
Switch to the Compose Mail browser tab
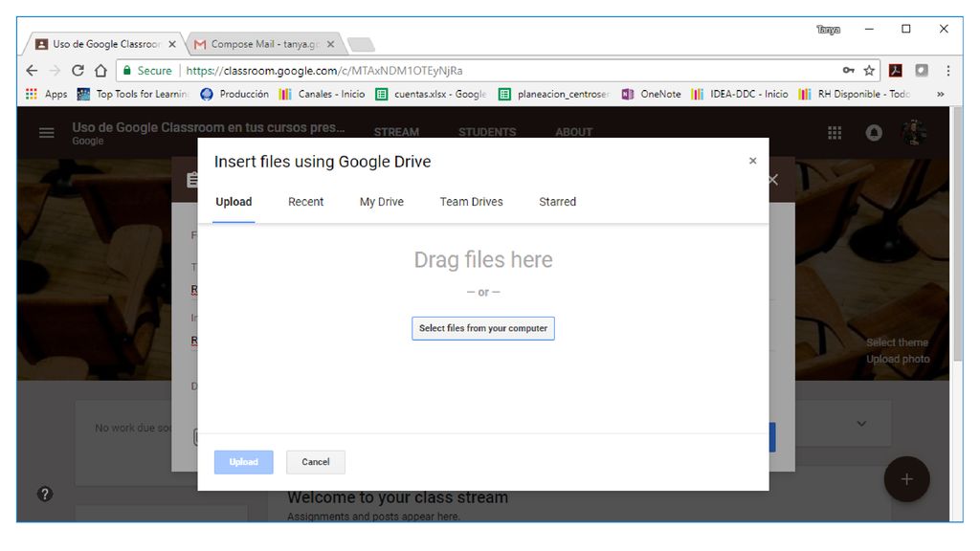pyautogui.click(x=264, y=44)
